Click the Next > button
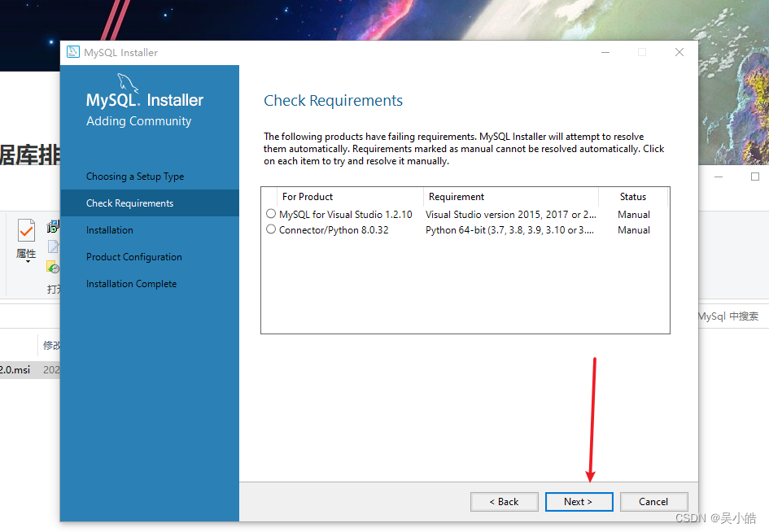 [579, 502]
